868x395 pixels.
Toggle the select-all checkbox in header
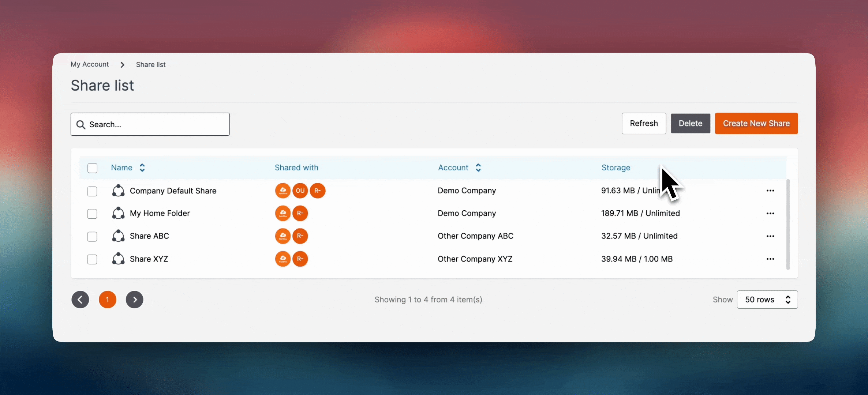point(92,168)
